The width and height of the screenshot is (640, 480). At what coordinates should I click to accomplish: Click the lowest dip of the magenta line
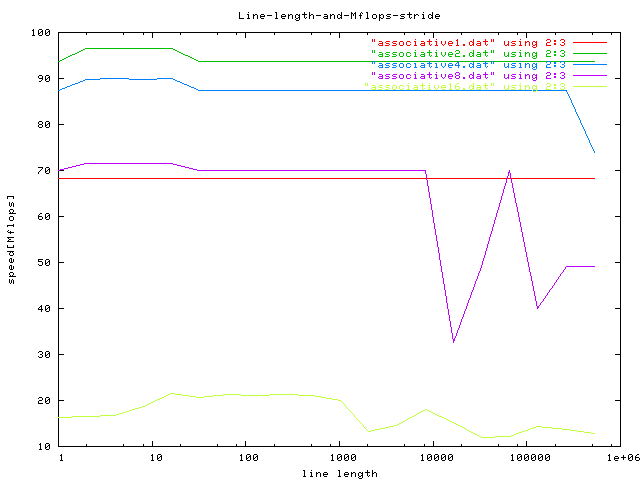click(454, 342)
